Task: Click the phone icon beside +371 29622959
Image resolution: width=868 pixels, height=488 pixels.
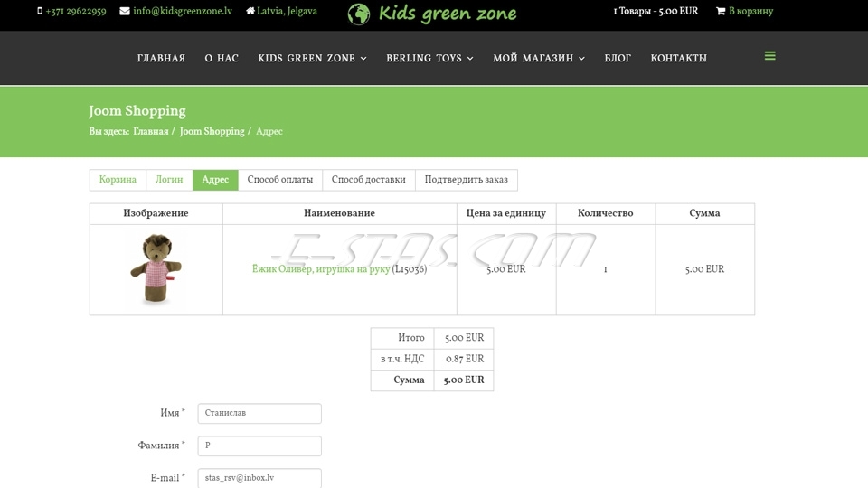Action: [x=40, y=11]
